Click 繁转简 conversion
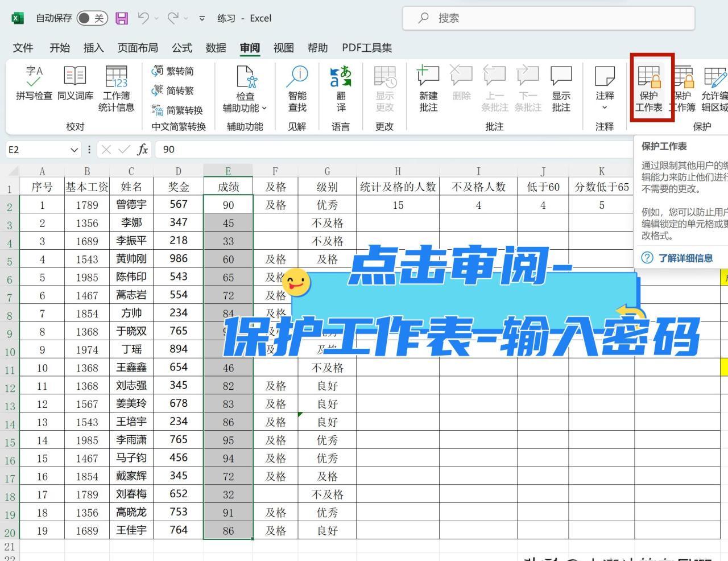Screen dimensions: 728x561 point(172,71)
